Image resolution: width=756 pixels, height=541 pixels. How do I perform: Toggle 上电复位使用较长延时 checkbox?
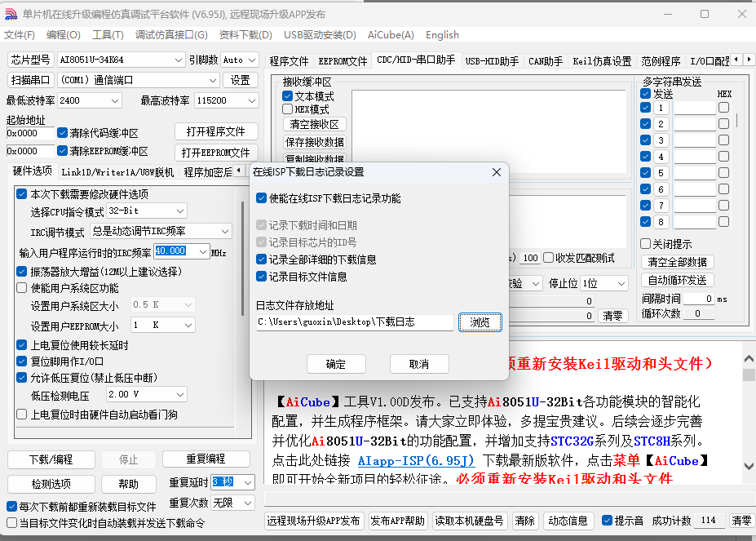[22, 345]
